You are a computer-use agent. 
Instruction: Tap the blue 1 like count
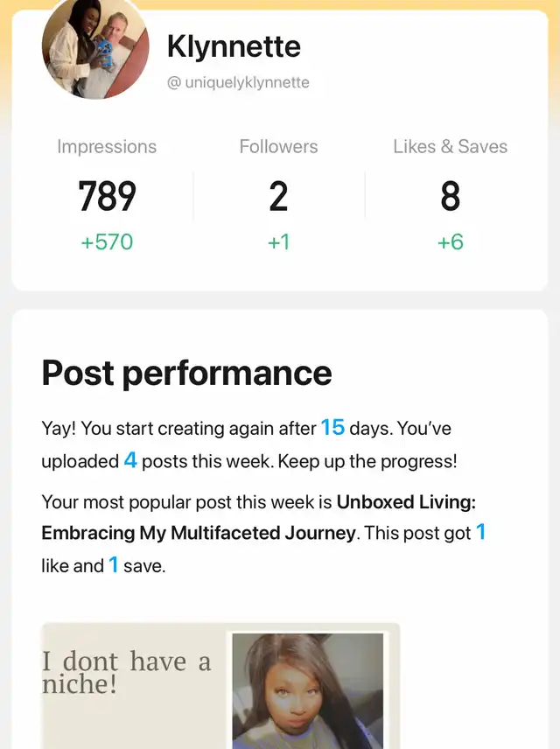coord(480,532)
